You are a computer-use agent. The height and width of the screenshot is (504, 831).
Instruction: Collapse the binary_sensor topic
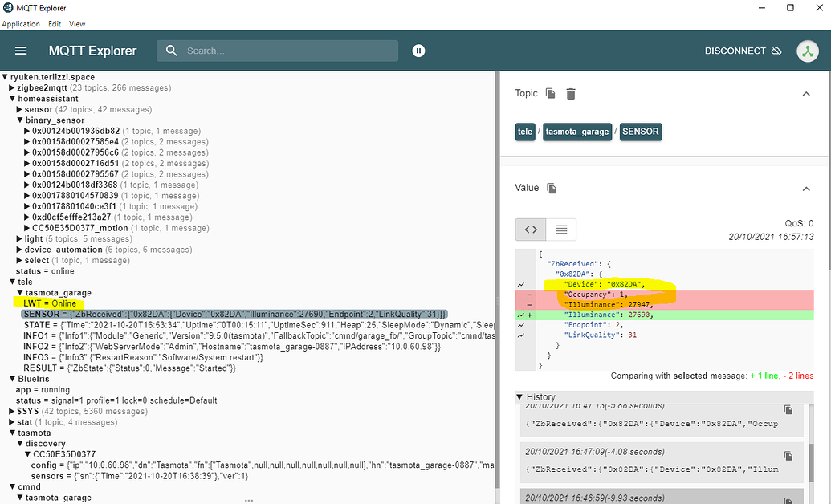19,120
